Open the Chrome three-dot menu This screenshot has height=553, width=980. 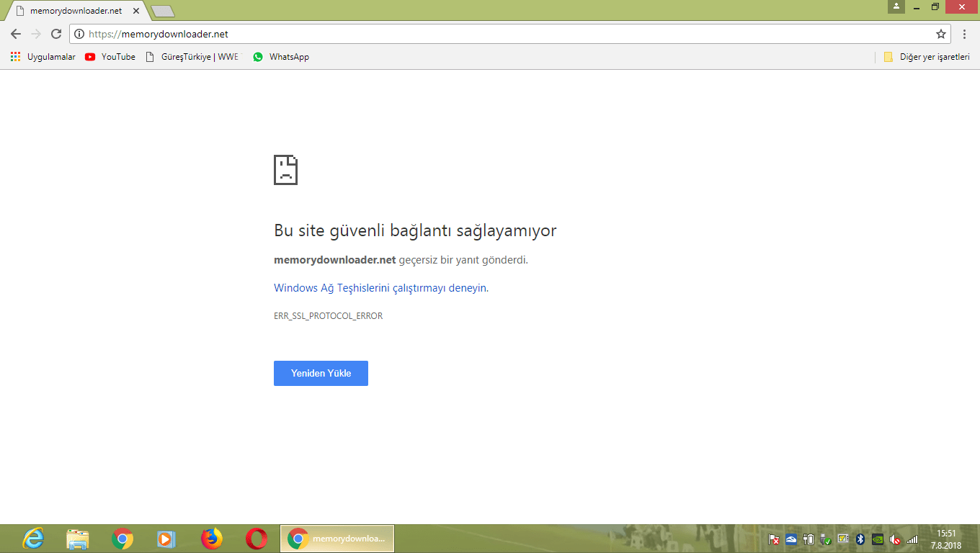[x=964, y=34]
